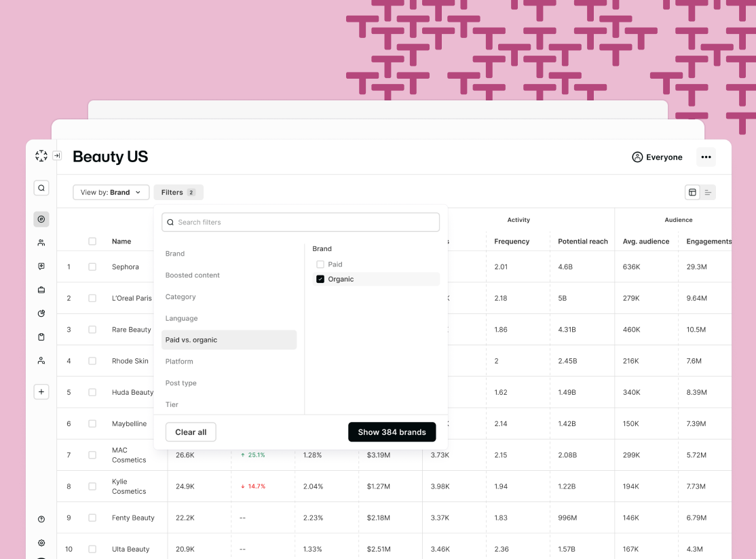This screenshot has width=756, height=559.
Task: Select the Fenty Beauty row checkbox
Action: click(92, 518)
